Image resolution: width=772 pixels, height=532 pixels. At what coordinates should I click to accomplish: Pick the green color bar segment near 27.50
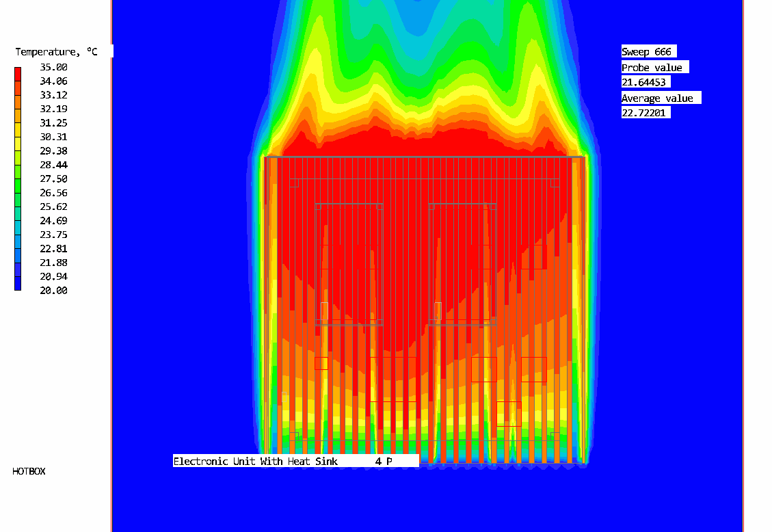tap(18, 178)
